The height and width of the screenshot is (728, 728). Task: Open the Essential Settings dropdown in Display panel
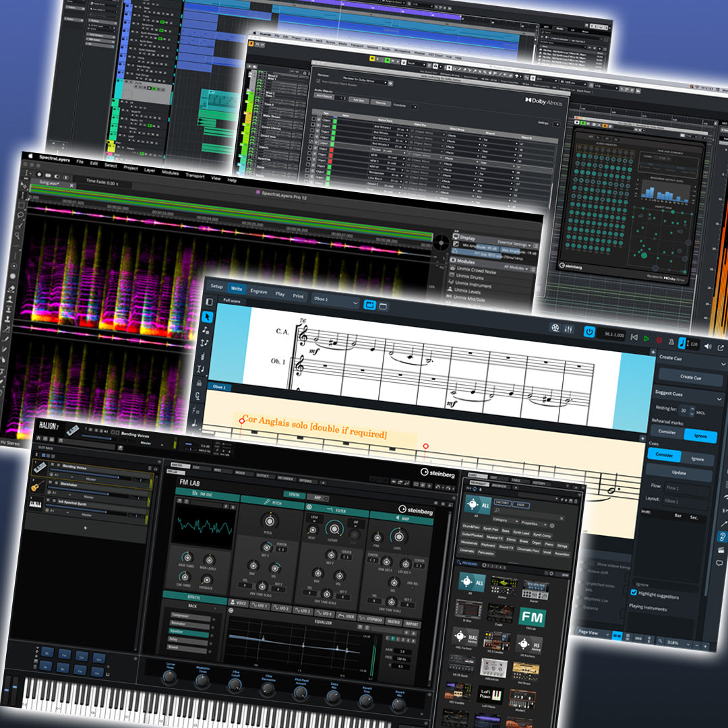click(515, 243)
